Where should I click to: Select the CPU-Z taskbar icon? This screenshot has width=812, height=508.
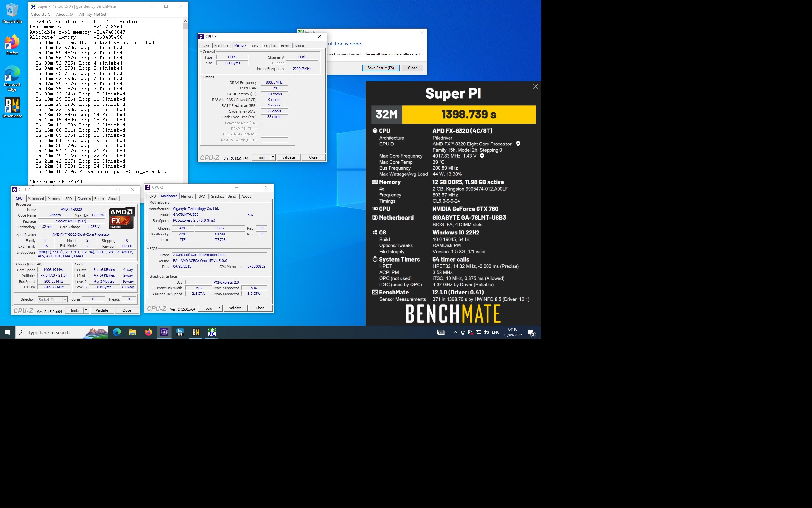[x=164, y=332]
